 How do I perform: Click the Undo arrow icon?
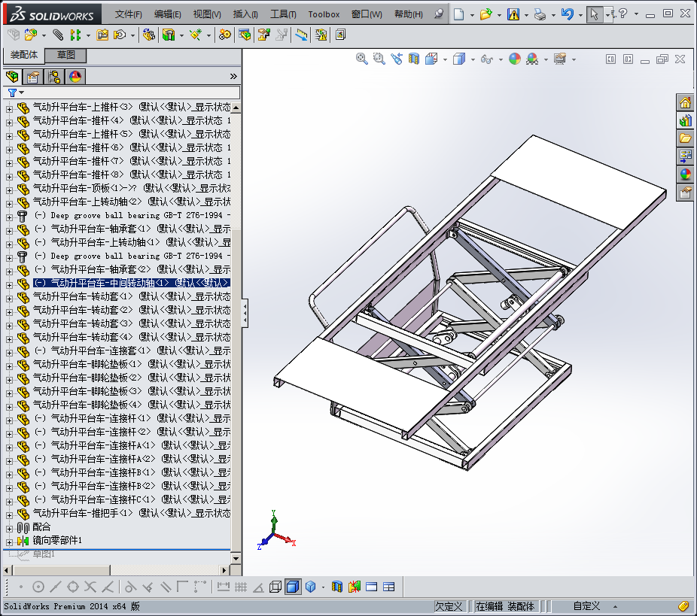[x=568, y=14]
